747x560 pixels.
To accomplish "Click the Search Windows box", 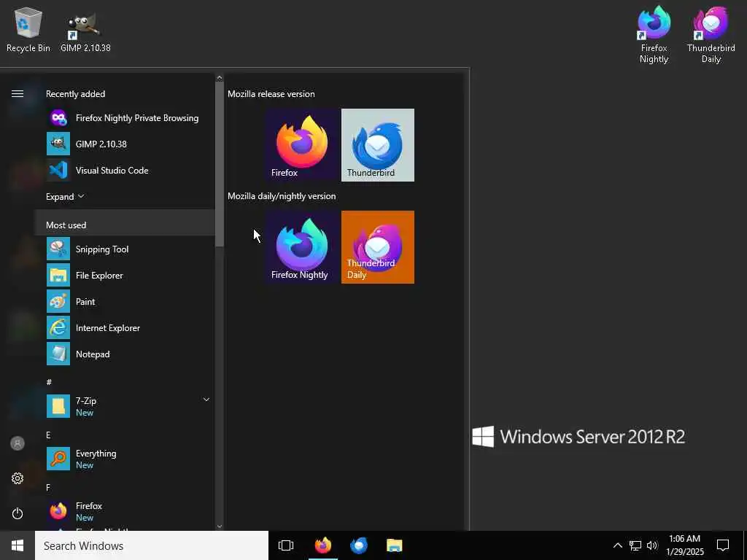I will [x=152, y=545].
